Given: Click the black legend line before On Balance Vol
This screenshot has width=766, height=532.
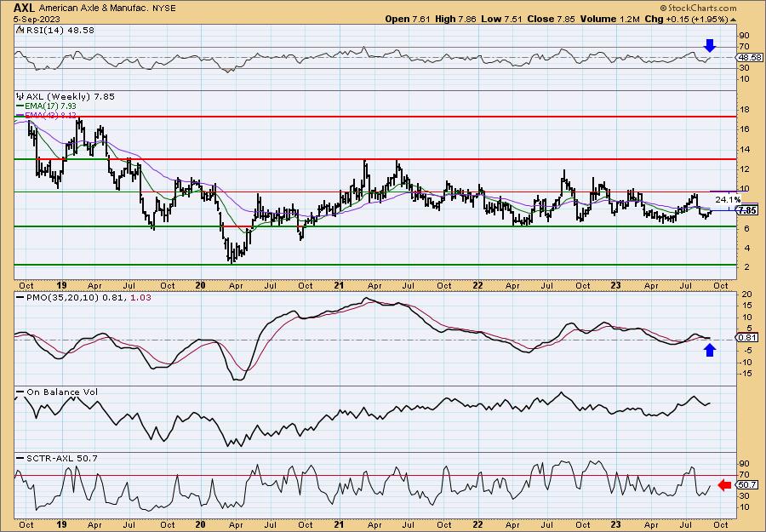Looking at the screenshot, I should (20, 392).
